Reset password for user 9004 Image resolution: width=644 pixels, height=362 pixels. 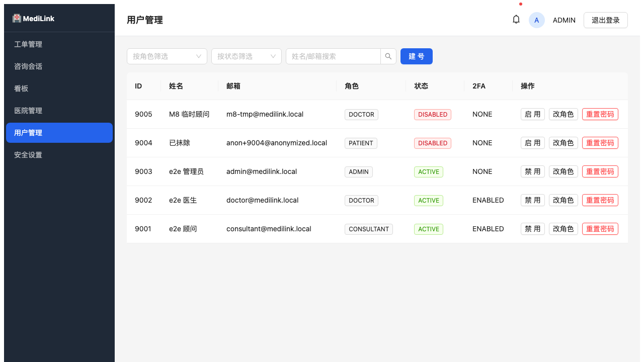pos(600,143)
